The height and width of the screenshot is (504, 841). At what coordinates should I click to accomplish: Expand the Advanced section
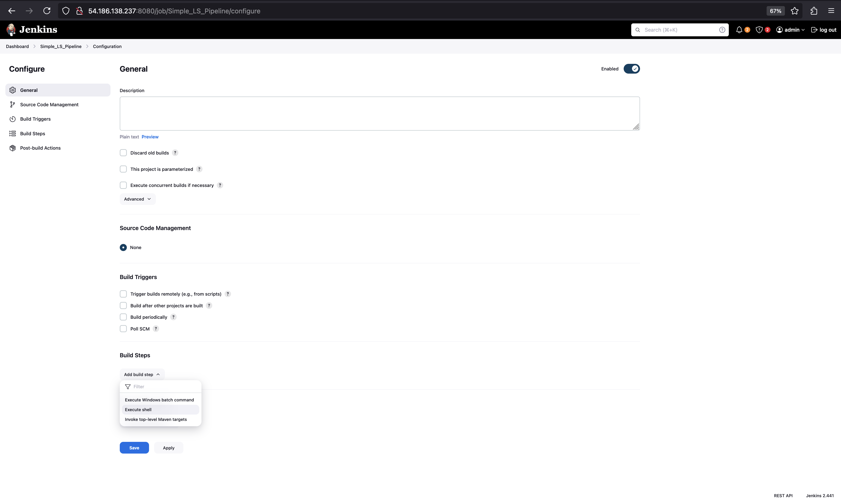pos(137,199)
